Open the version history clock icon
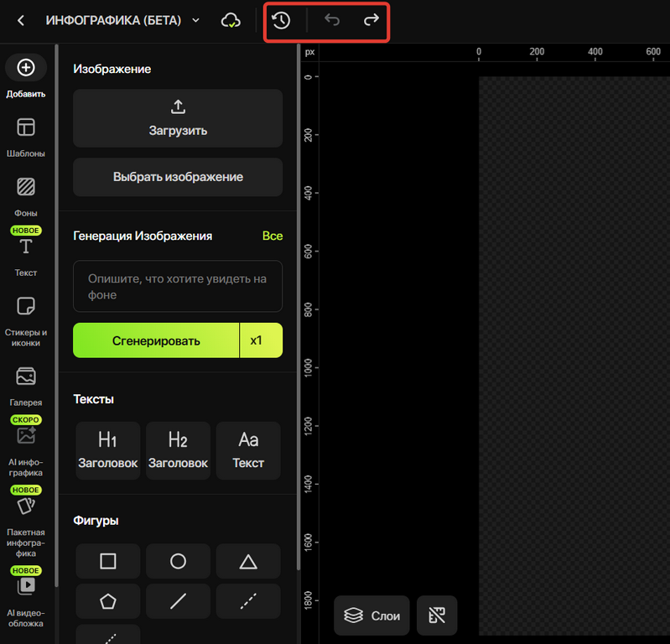Viewport: 670px width, 644px height. click(x=281, y=20)
